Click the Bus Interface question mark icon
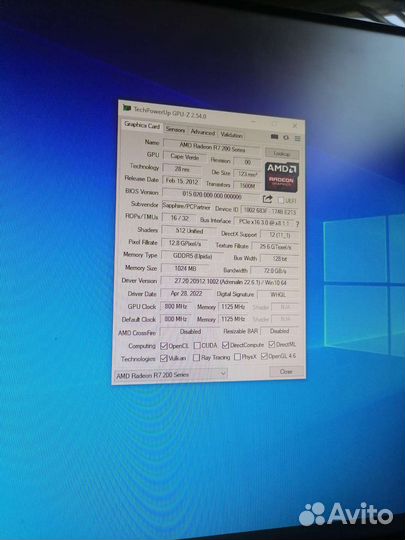The width and height of the screenshot is (405, 540). (297, 224)
